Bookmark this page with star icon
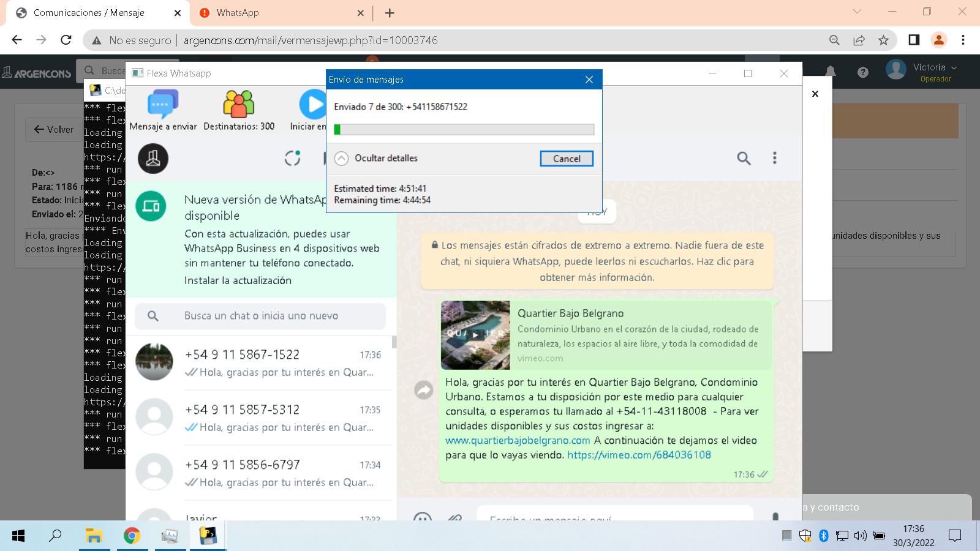 883,40
